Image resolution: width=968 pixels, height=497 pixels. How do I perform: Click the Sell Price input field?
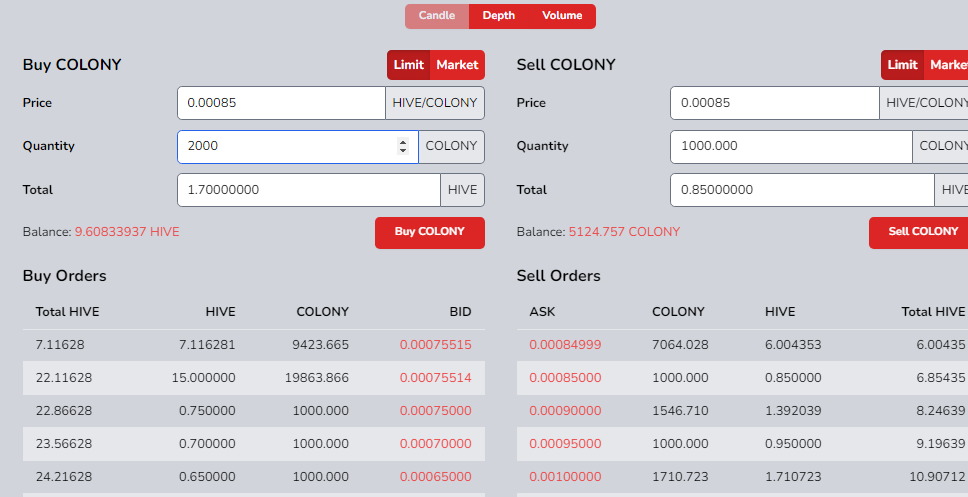point(775,103)
